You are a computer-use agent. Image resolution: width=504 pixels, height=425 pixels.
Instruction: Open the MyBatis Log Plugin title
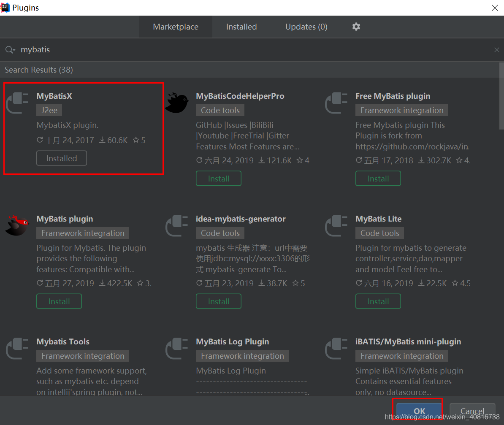point(233,341)
